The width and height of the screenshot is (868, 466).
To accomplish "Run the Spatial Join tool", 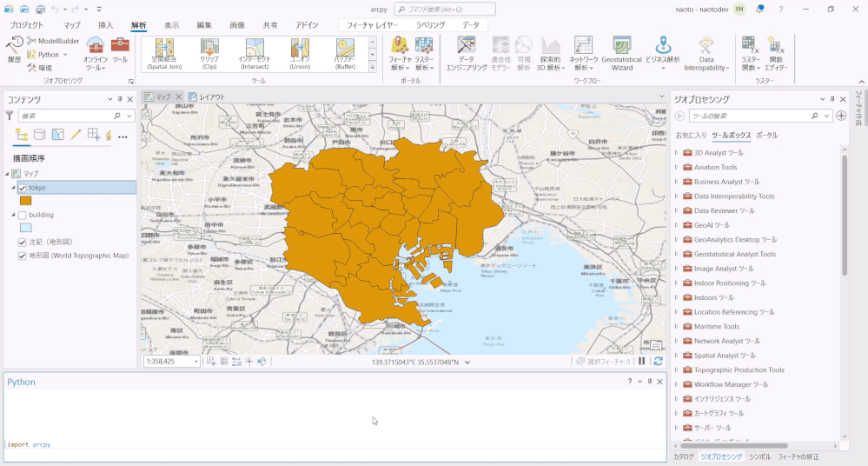I will coord(164,54).
